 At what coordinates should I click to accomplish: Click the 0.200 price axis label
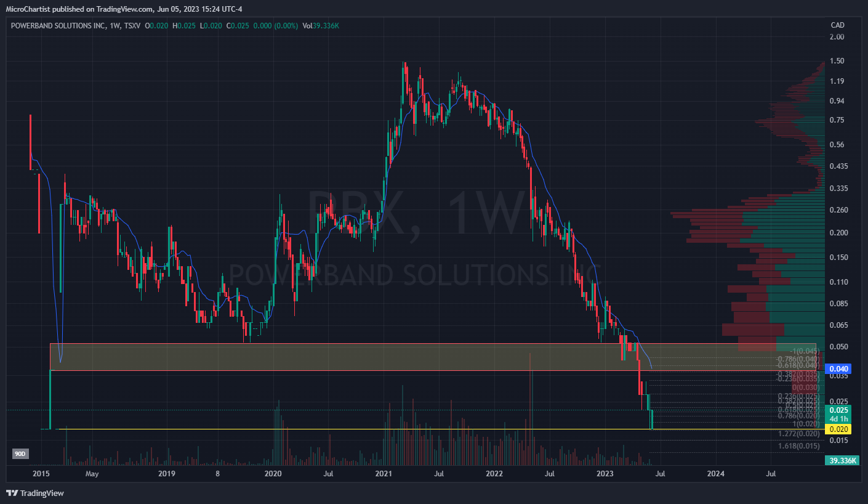[838, 232]
